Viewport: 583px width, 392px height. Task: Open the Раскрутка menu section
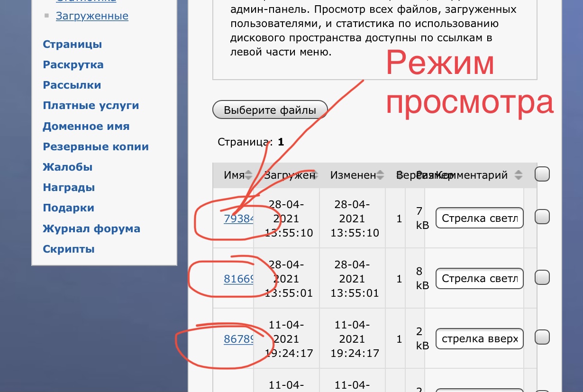click(73, 65)
